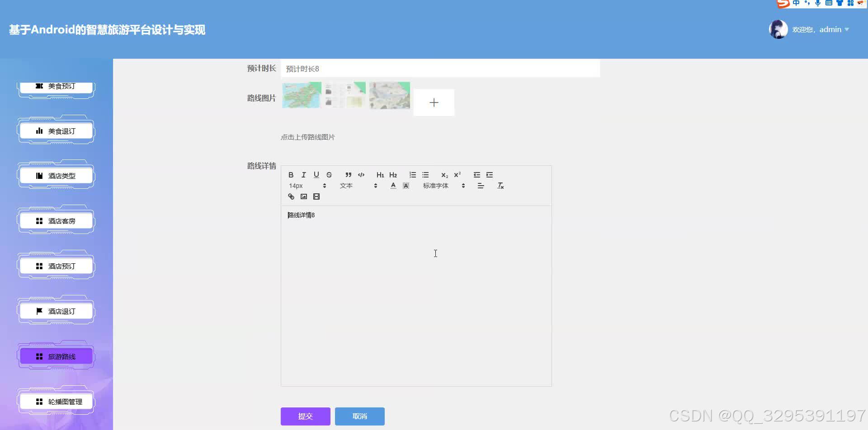The height and width of the screenshot is (430, 868).
Task: Click the code view icon
Action: [x=361, y=175]
